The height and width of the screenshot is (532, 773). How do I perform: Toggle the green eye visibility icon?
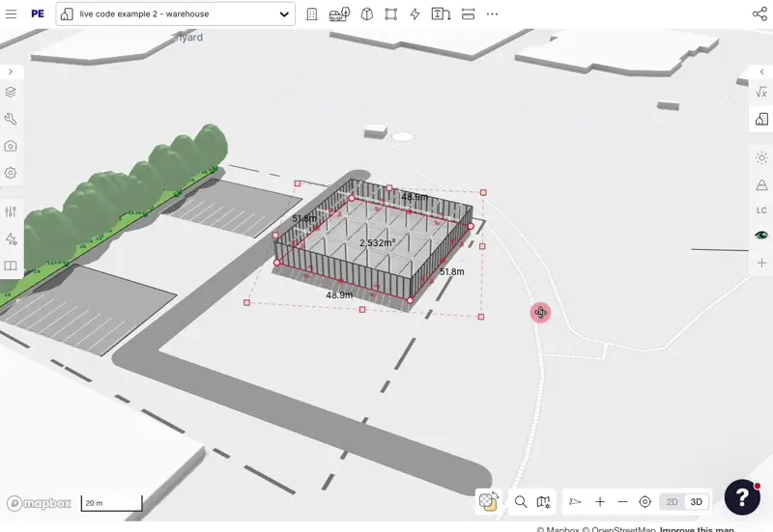pyautogui.click(x=761, y=235)
